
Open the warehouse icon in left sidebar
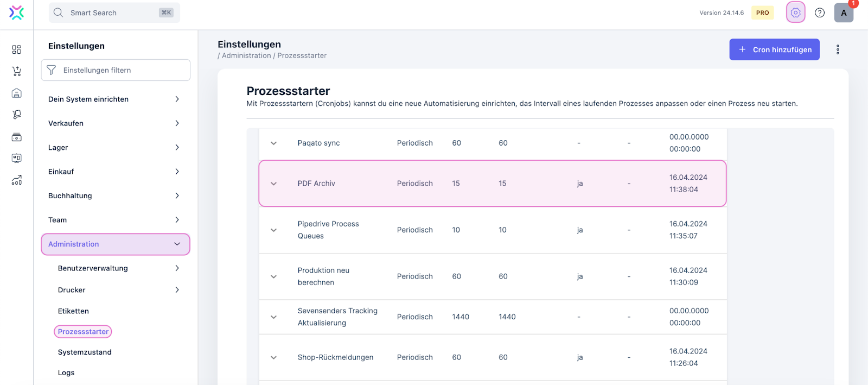16,93
